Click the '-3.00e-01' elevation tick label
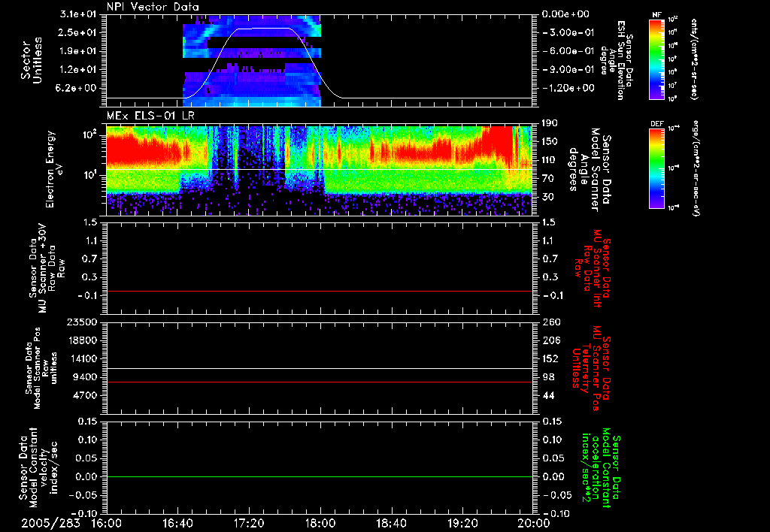 pyautogui.click(x=568, y=32)
